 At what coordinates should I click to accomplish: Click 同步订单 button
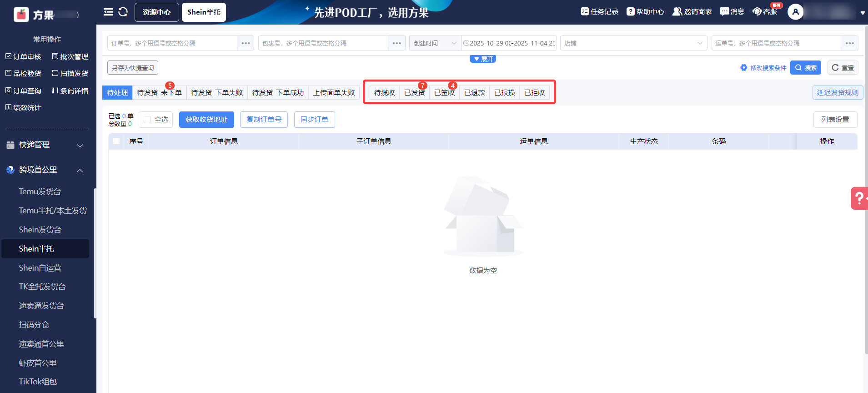pos(315,120)
